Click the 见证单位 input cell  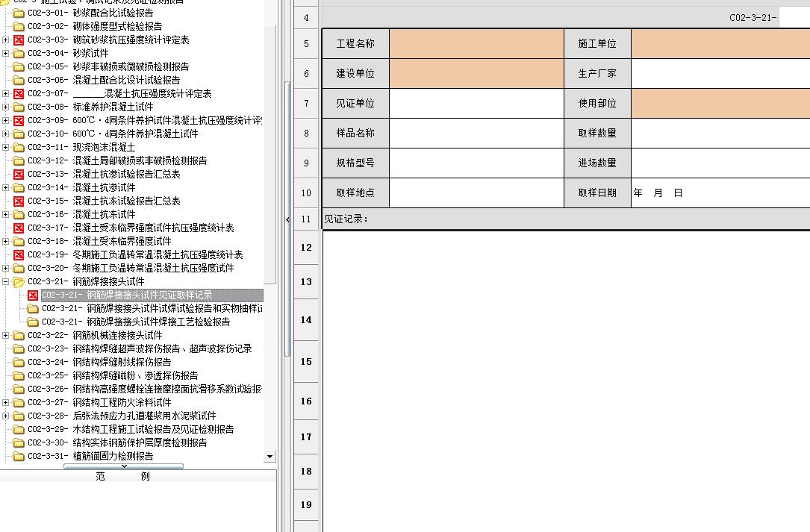coord(476,103)
